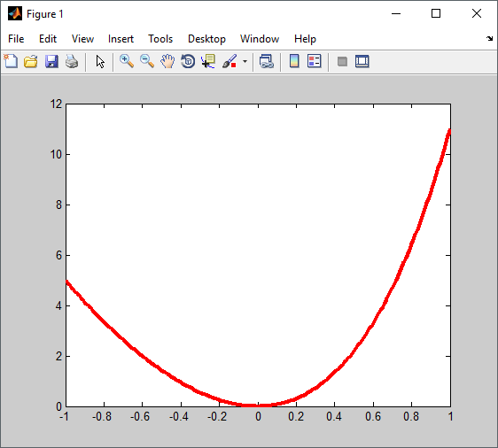Insert Colorbar using toolbar icon
Screen dimensions: 498x448
click(x=294, y=61)
